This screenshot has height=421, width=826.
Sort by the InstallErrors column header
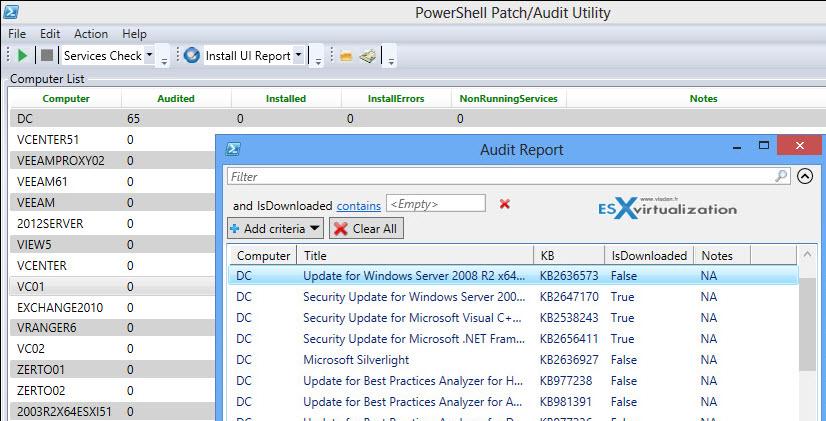coord(396,99)
